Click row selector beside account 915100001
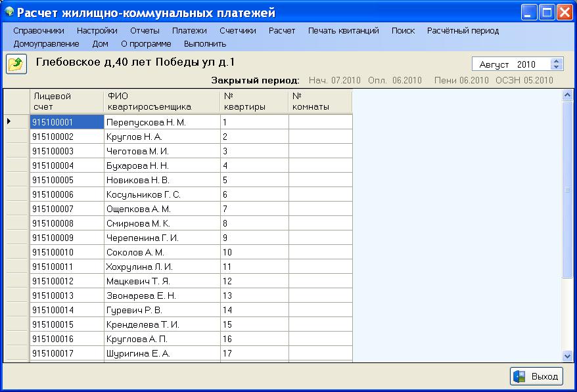 (16, 121)
